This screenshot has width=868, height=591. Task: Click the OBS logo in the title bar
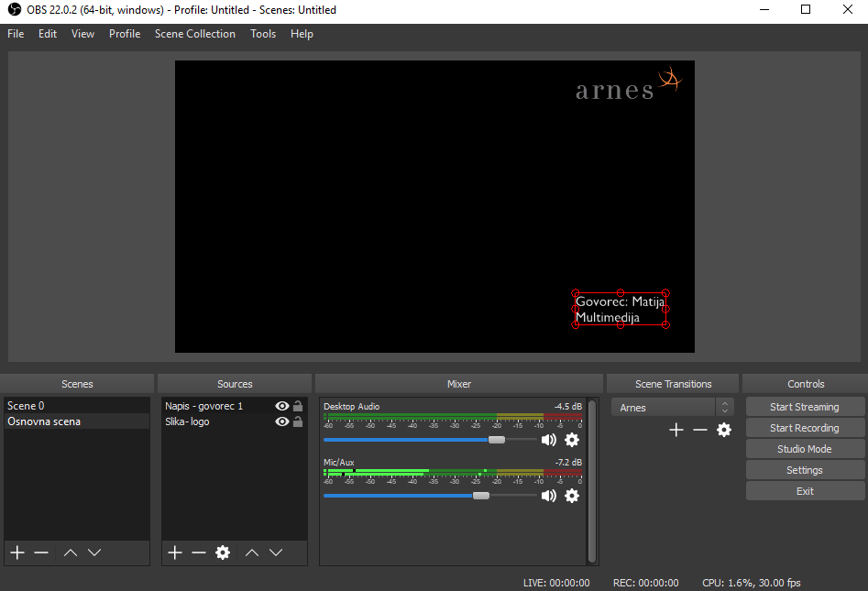[x=15, y=9]
